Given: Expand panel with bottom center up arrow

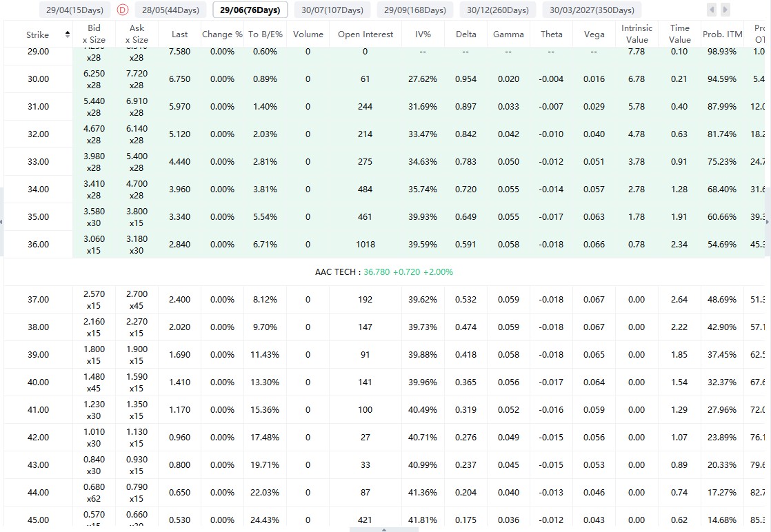Looking at the screenshot, I should coord(384,529).
